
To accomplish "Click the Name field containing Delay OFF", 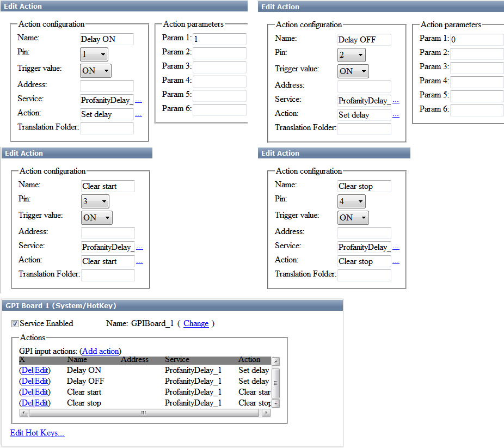I will click(x=364, y=40).
